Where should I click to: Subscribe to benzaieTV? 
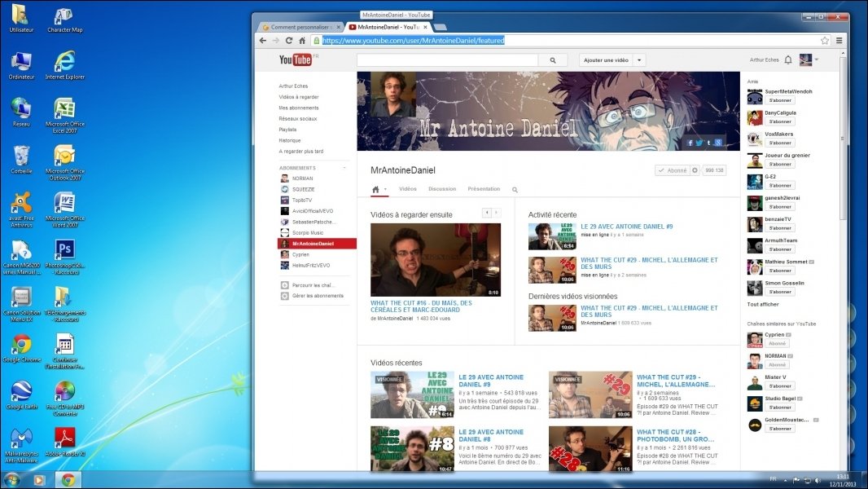click(x=780, y=228)
